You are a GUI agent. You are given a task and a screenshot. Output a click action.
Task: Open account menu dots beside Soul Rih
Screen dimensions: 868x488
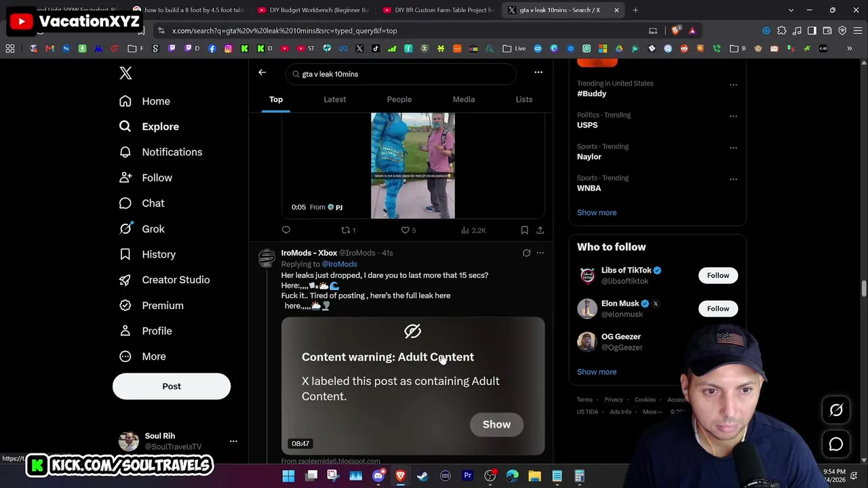pyautogui.click(x=233, y=441)
